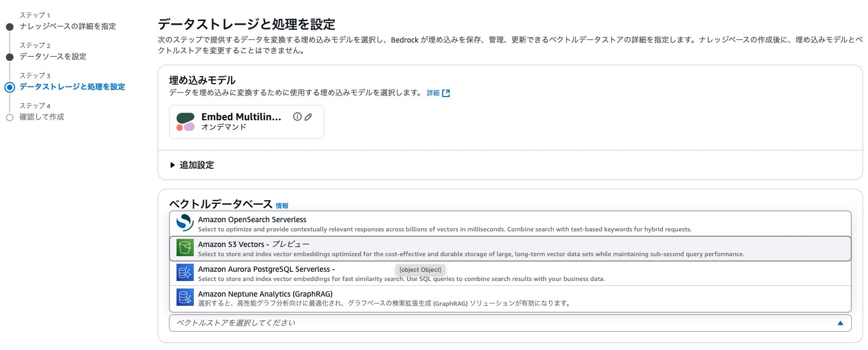
Task: Click the Cohere Embed model logo
Action: point(185,122)
